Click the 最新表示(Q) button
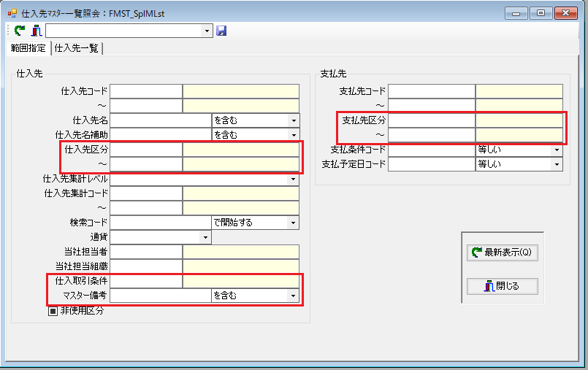This screenshot has height=370, width=588. pyautogui.click(x=503, y=253)
